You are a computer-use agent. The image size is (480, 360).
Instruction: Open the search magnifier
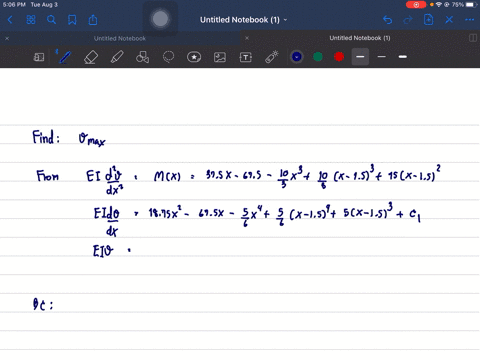point(51,20)
